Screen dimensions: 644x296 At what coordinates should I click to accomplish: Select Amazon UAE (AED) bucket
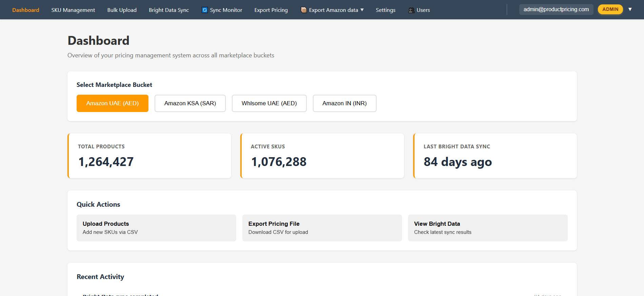coord(113,103)
